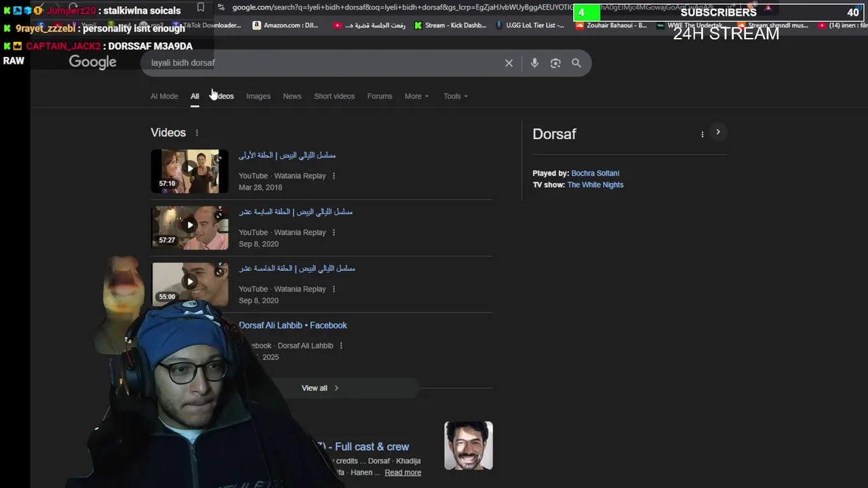
Task: Open the Videos section three-dot menu
Action: click(197, 133)
